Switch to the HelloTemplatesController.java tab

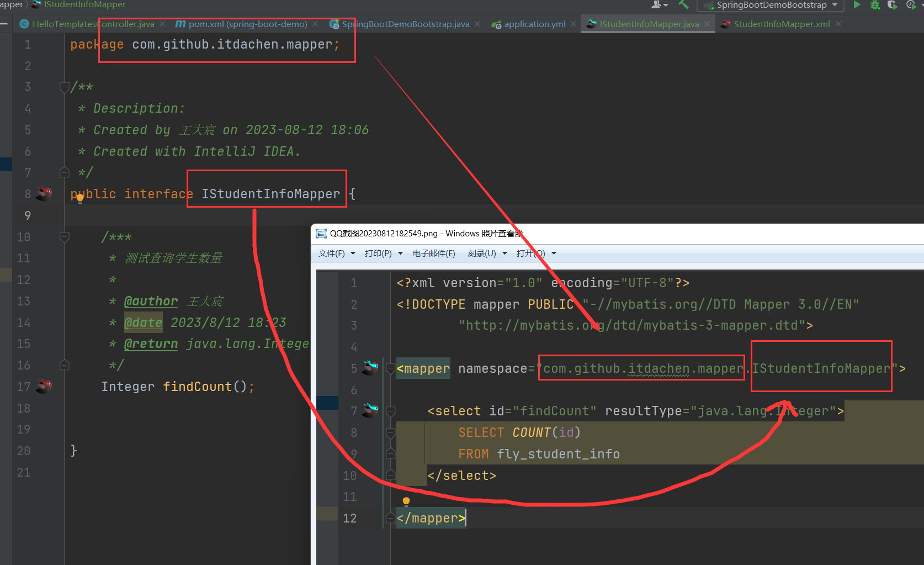click(x=93, y=24)
